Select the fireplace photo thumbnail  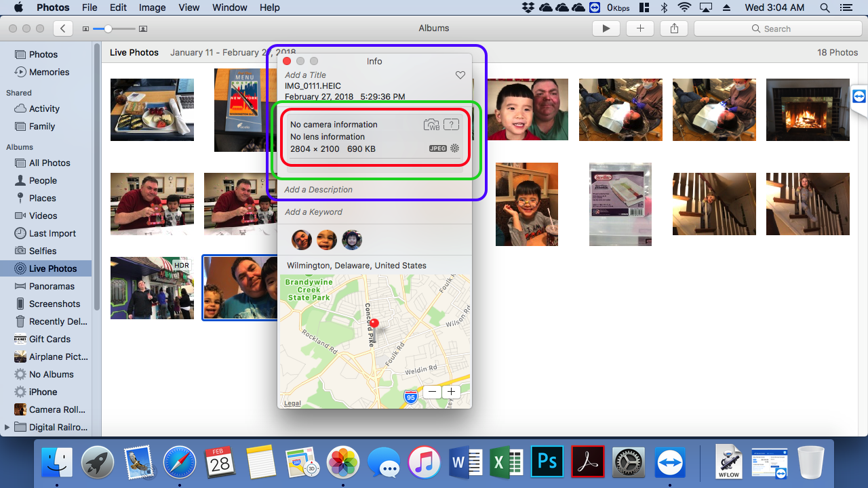(808, 110)
